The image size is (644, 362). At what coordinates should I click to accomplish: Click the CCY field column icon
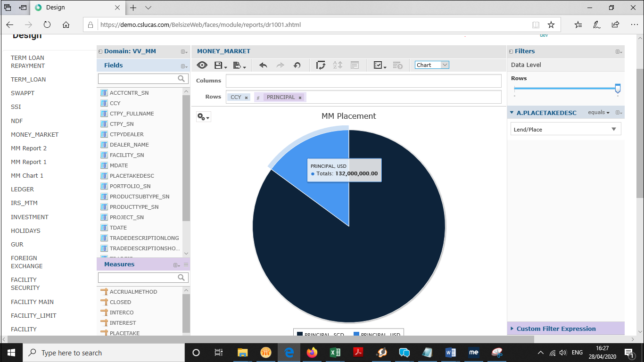pyautogui.click(x=104, y=103)
